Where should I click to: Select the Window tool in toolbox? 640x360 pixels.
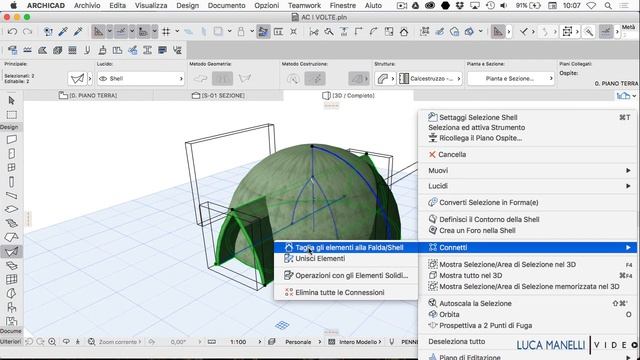[11, 167]
